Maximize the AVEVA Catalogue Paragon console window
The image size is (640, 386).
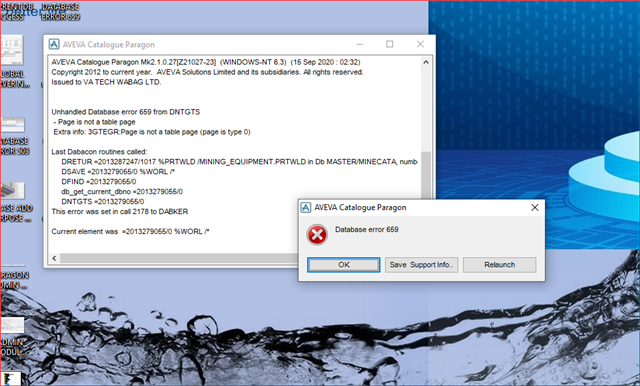(389, 44)
